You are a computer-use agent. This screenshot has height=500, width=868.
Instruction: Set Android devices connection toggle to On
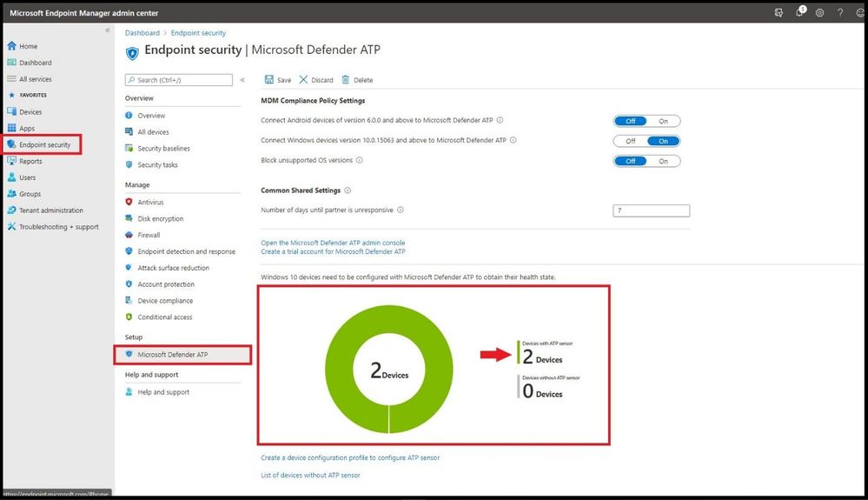663,121
